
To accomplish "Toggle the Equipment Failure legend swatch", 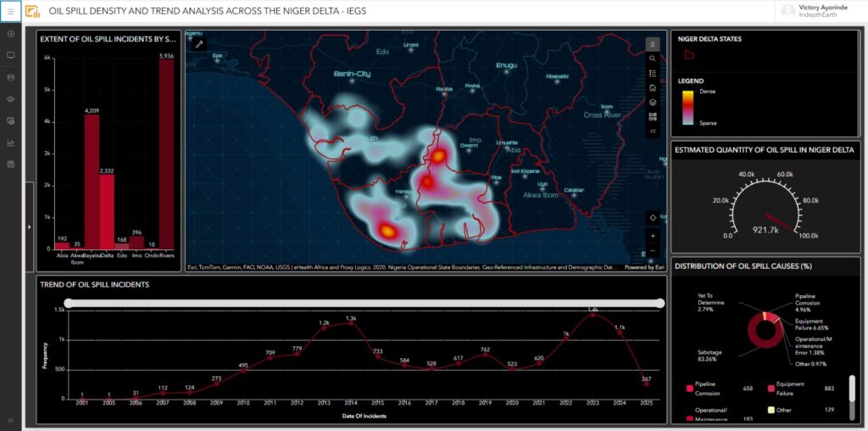I will [x=771, y=389].
